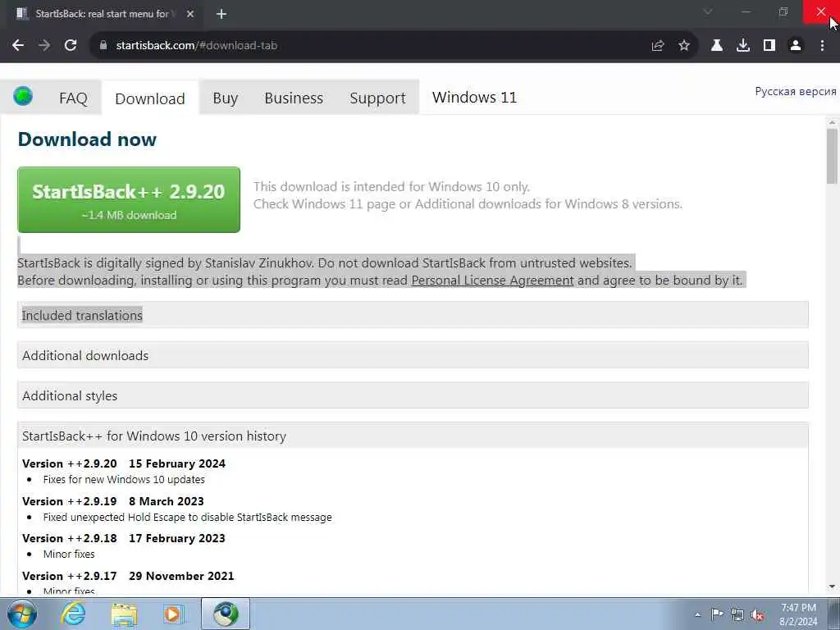Click 'Fixes for new Windows 10 updates' text
Image resolution: width=840 pixels, height=630 pixels.
point(124,479)
